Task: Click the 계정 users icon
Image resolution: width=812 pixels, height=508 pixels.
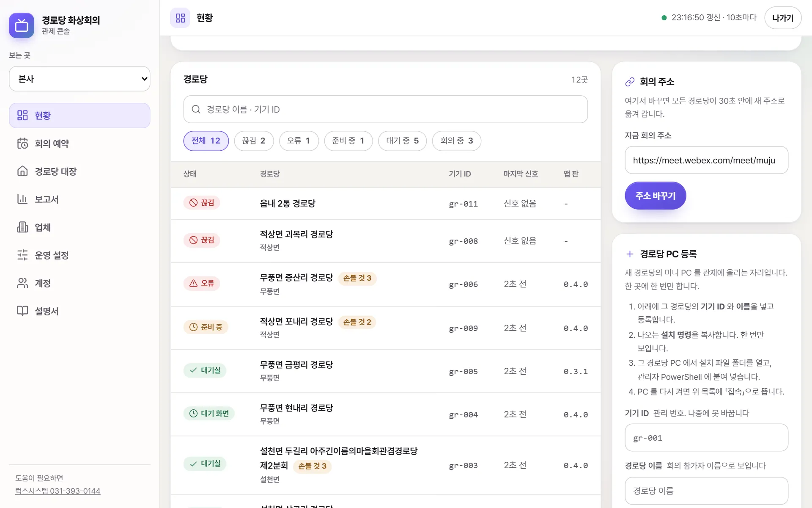Action: 22,283
